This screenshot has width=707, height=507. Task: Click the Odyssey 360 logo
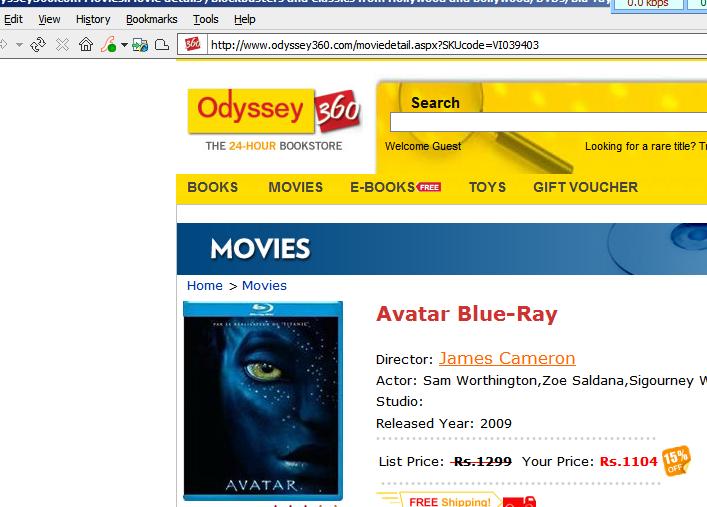tap(274, 111)
